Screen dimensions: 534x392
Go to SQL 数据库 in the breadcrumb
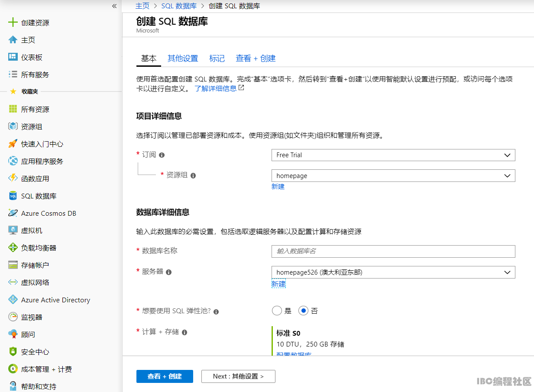(x=179, y=6)
